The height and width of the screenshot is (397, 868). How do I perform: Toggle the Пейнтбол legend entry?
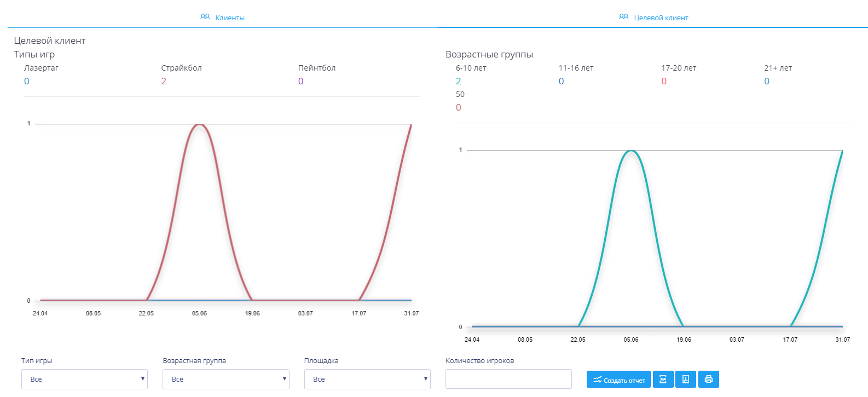tap(317, 68)
